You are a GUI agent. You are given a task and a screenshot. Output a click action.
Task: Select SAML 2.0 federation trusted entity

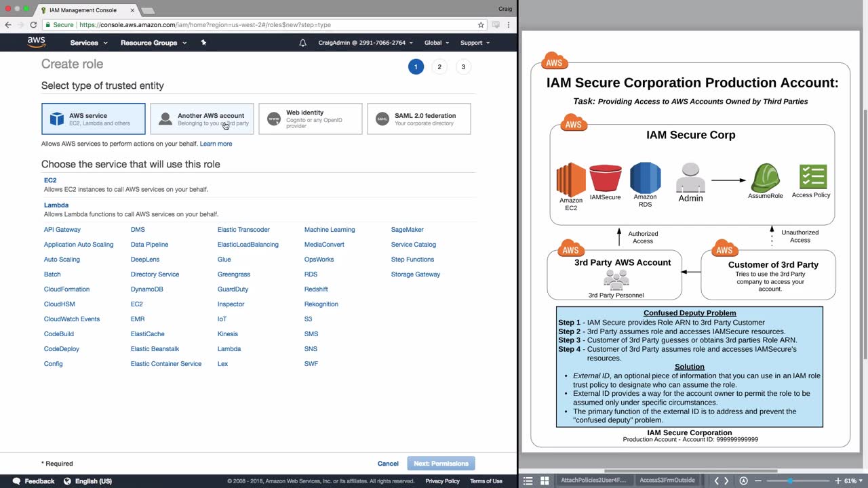[x=418, y=119]
